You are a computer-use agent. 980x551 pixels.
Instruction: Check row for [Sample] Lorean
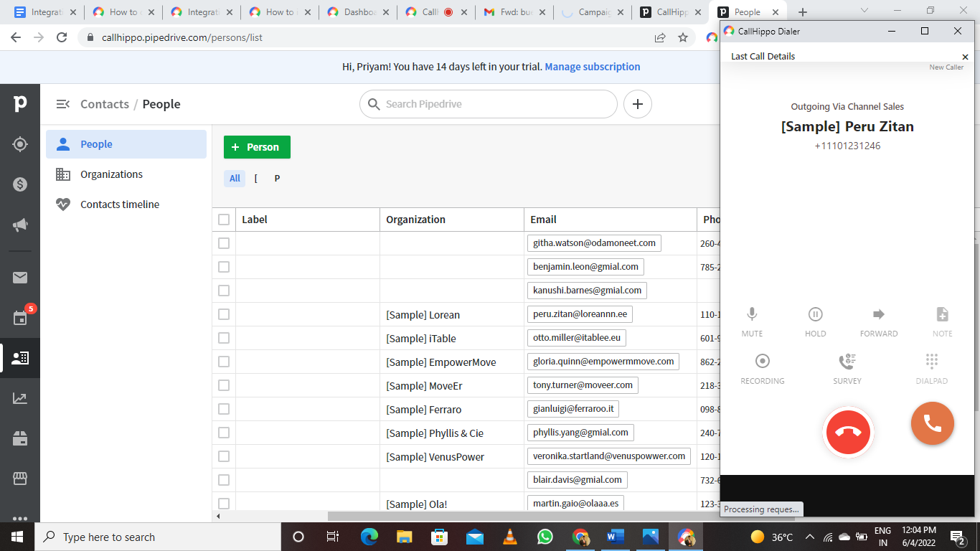pyautogui.click(x=224, y=314)
